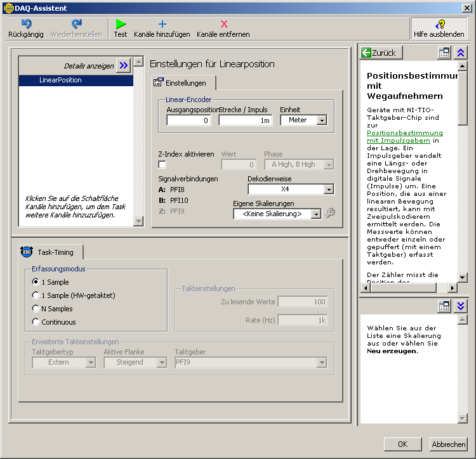Click the channel list vertical scrollbar track
Viewport: 476px width, 459px height.
tap(138, 141)
